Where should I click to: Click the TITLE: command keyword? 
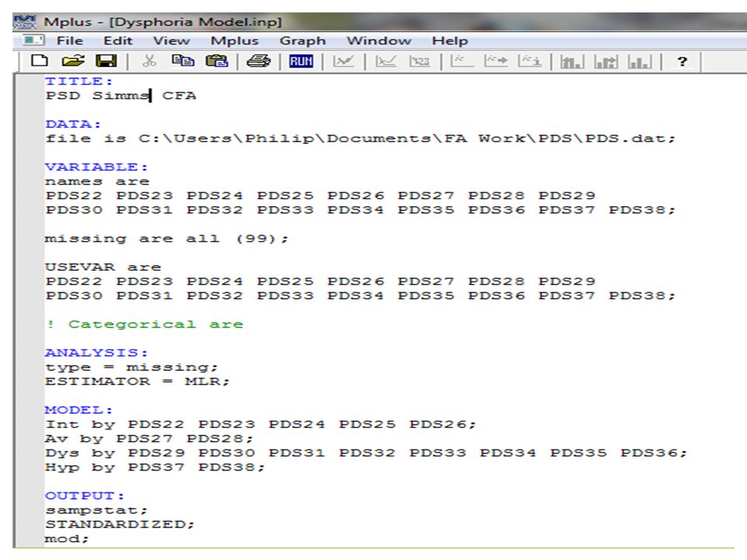pos(79,81)
